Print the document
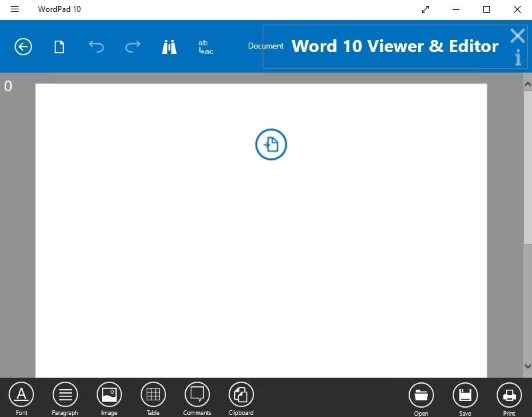This screenshot has width=532, height=417. 509,399
